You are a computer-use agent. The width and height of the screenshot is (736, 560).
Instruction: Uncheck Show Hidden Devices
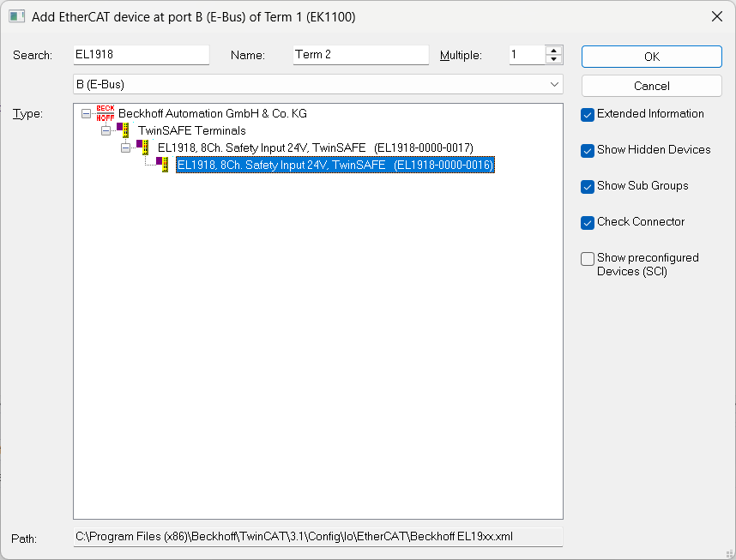(x=588, y=151)
